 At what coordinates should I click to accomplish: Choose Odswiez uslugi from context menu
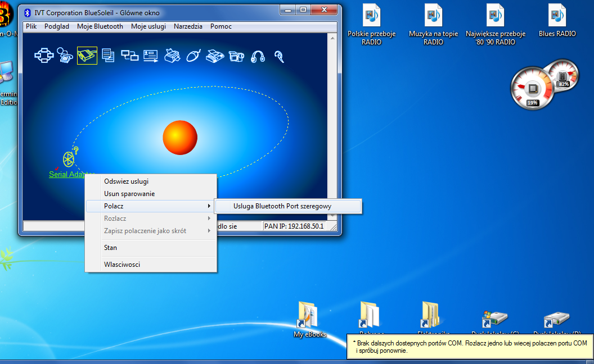click(x=151, y=181)
